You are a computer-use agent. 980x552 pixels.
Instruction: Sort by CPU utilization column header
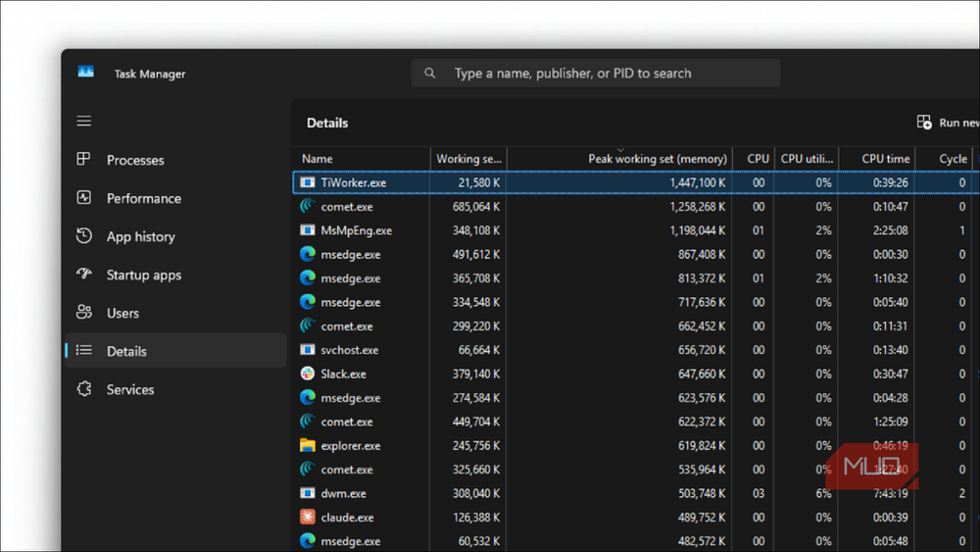[x=807, y=159]
